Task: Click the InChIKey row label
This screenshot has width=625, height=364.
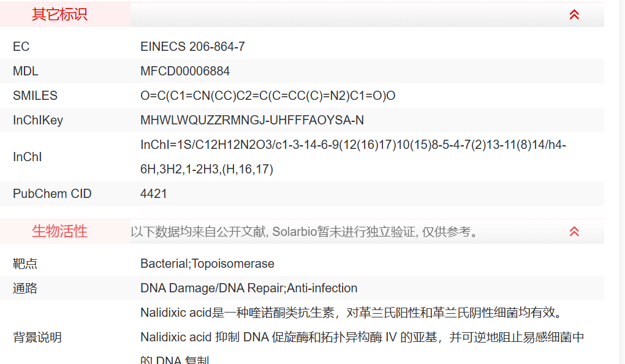Action: 38,120
